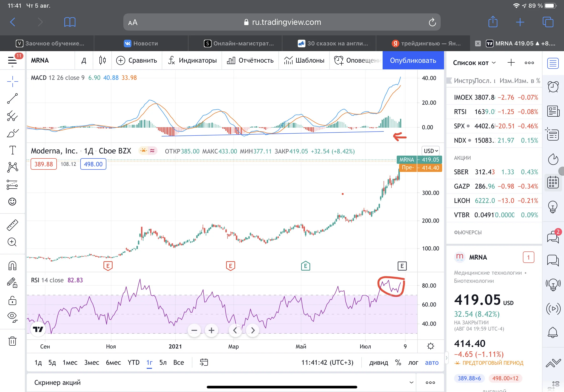Toggle hide all drawings eye
The image size is (564, 392).
[12, 317]
